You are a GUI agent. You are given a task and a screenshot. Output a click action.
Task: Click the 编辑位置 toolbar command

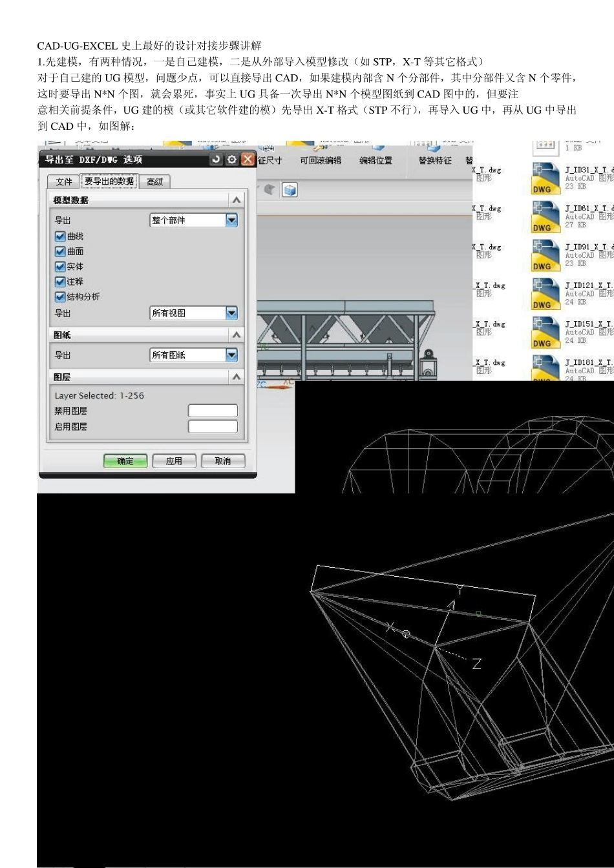point(376,161)
